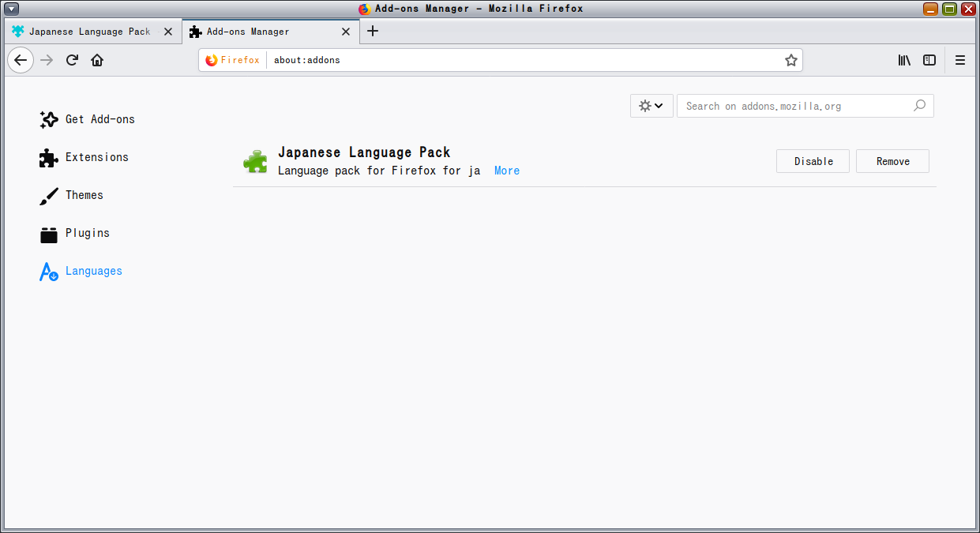Screen dimensions: 980x533
Task: Open the gear tools dropdown
Action: [x=651, y=106]
